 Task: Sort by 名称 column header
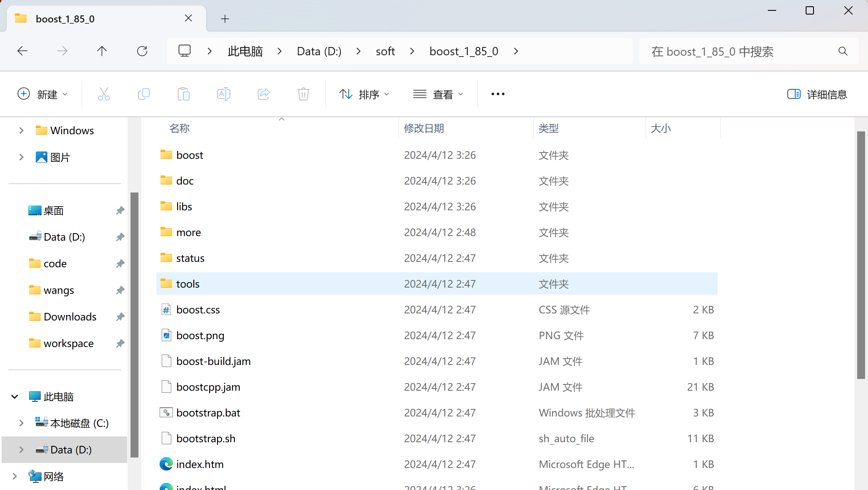coord(180,128)
